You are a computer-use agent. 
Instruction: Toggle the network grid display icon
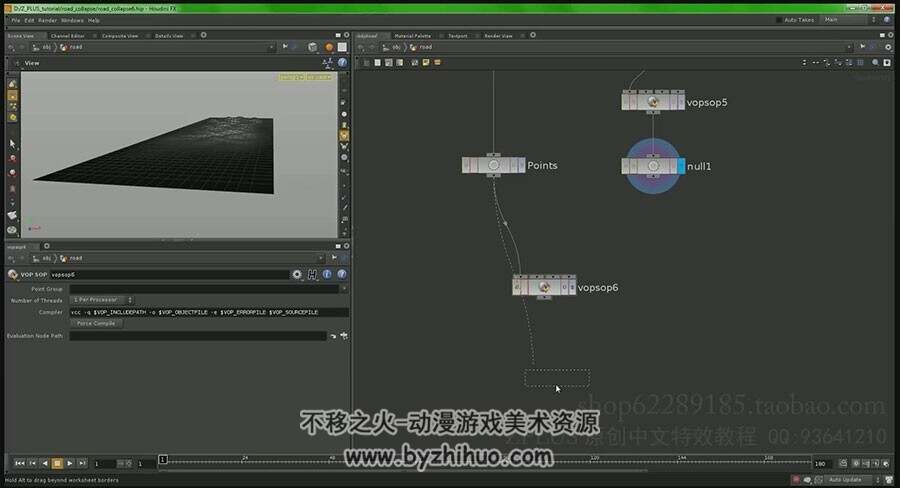click(x=860, y=63)
